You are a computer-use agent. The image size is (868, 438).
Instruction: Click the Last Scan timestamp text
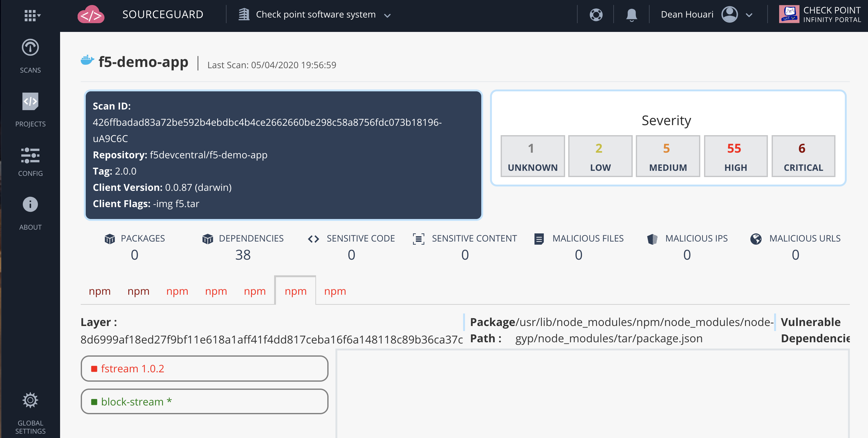click(x=272, y=65)
